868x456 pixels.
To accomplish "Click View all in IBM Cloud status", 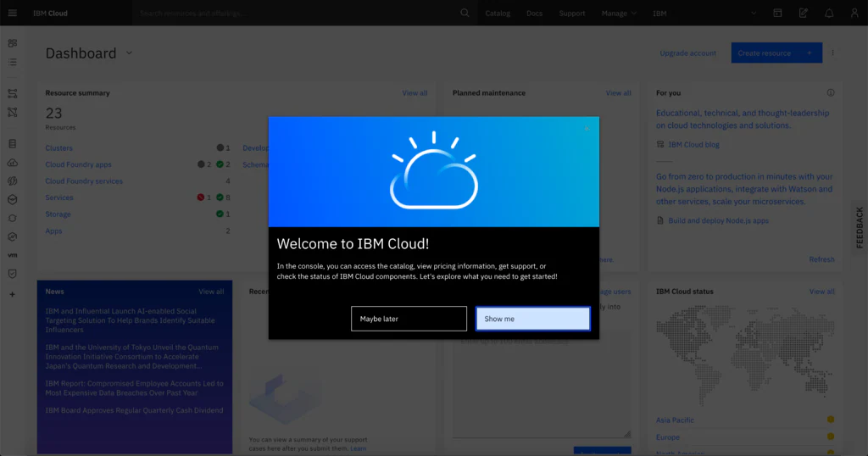I will coord(822,292).
